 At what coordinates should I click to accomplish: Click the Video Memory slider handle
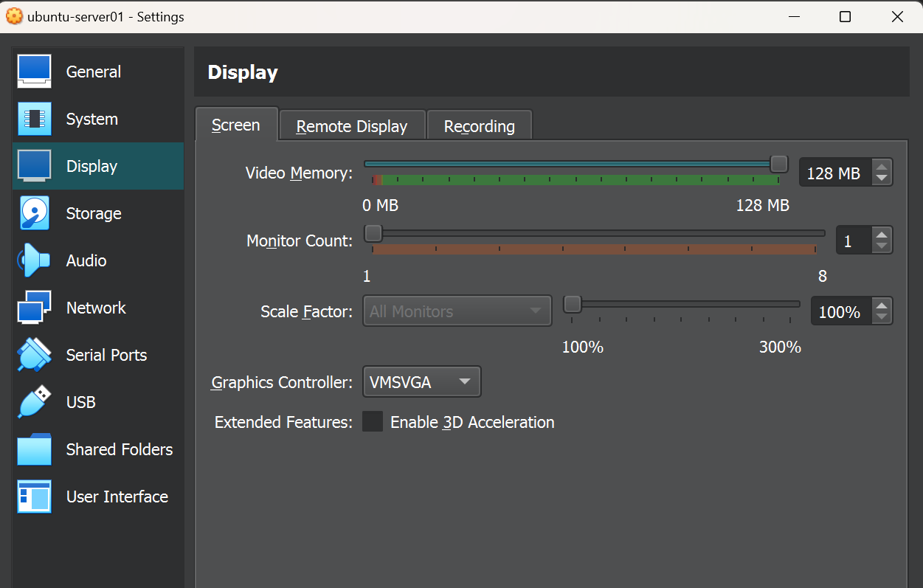tap(778, 164)
